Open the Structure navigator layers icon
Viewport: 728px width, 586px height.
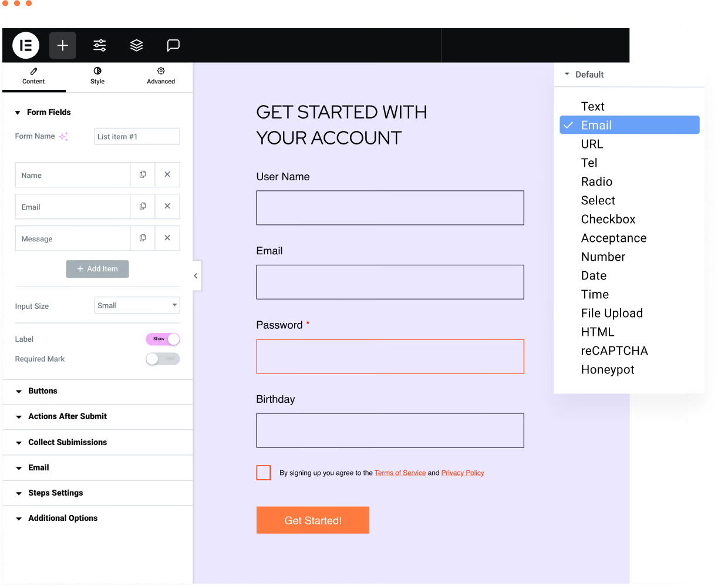point(136,45)
